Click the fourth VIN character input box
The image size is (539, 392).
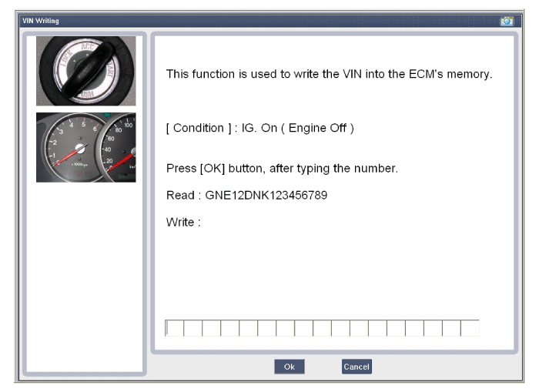tap(230, 328)
